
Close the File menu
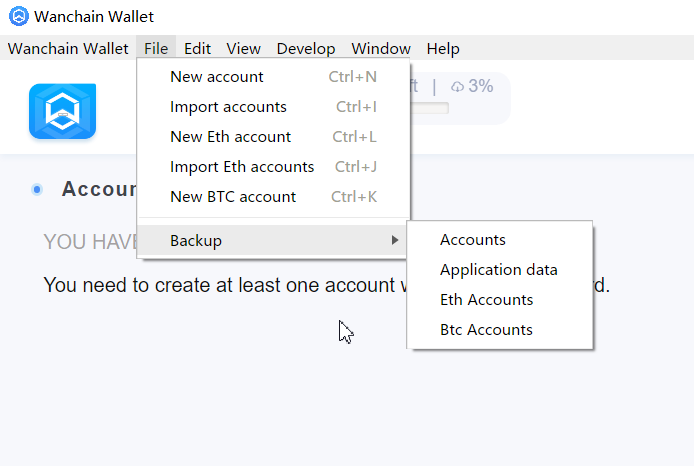point(156,48)
